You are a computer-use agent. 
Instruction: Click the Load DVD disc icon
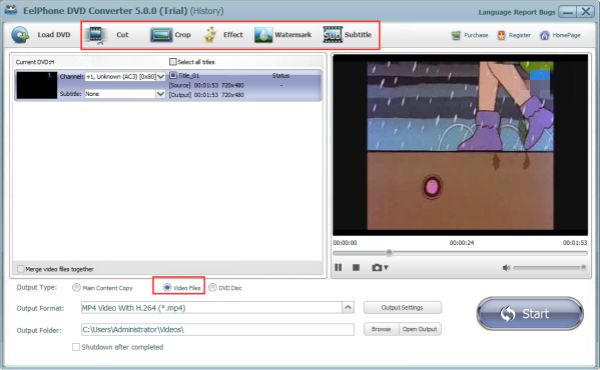point(20,35)
